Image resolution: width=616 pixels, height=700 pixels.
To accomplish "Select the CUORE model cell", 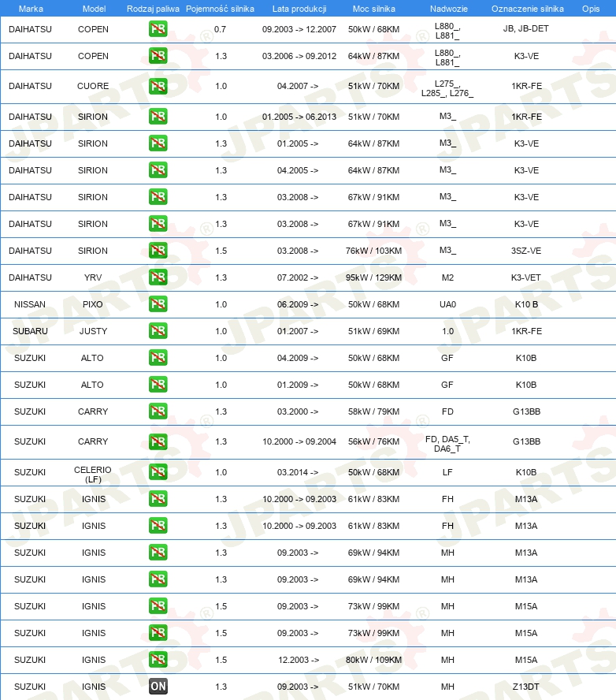I will (x=93, y=86).
